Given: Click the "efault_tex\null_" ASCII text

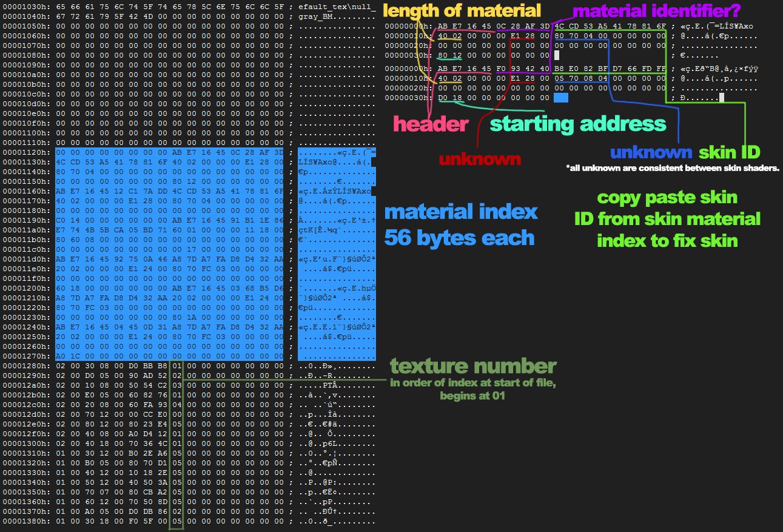Looking at the screenshot, I should pos(337,5).
